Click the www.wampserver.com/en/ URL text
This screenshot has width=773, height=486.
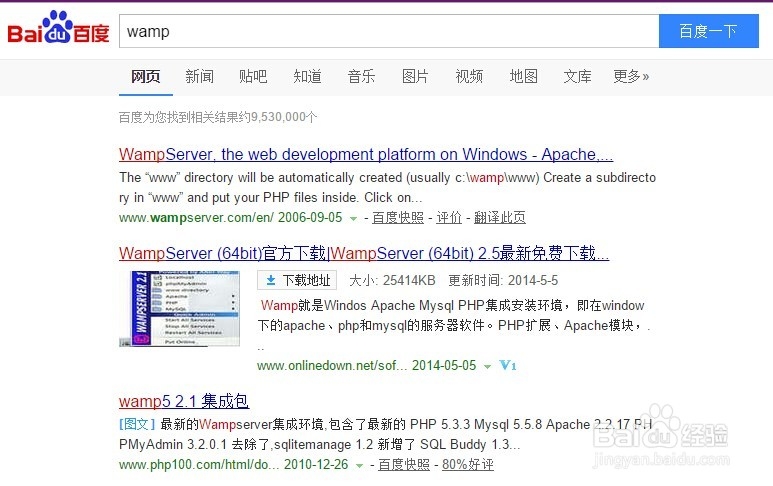(x=196, y=217)
